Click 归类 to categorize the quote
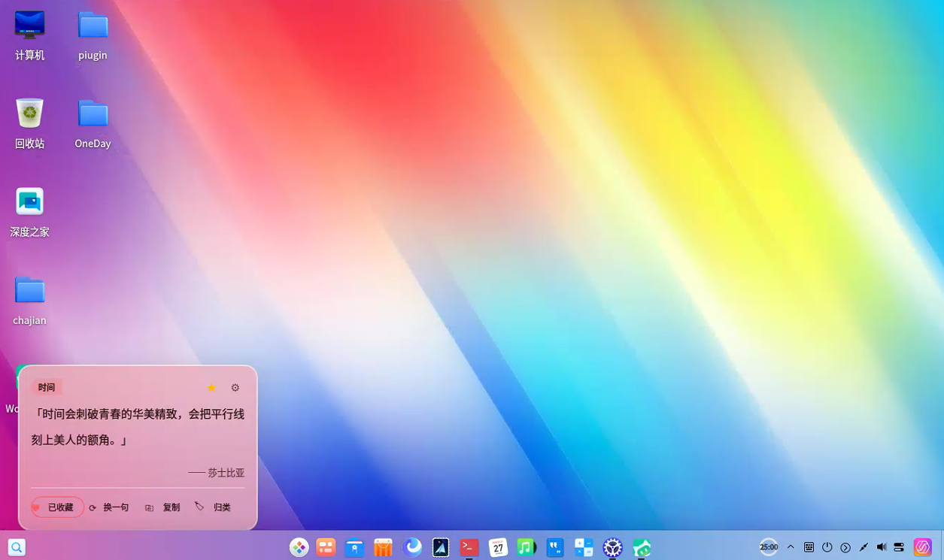944x560 pixels. click(213, 507)
